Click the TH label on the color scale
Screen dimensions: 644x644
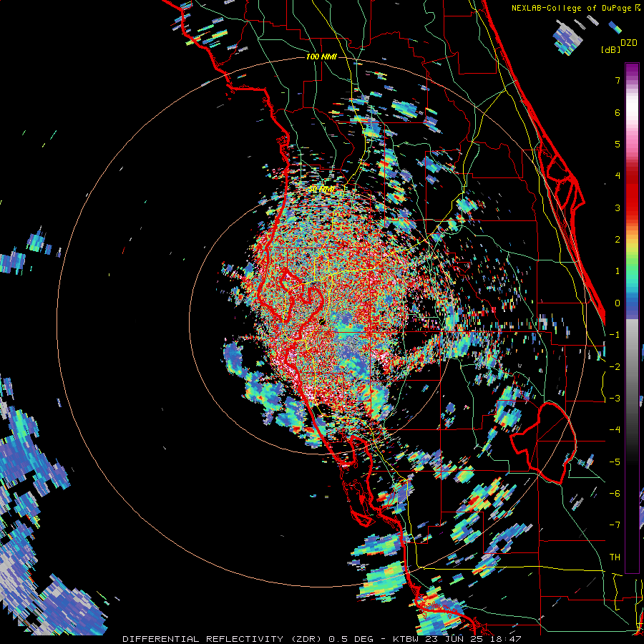click(x=615, y=557)
